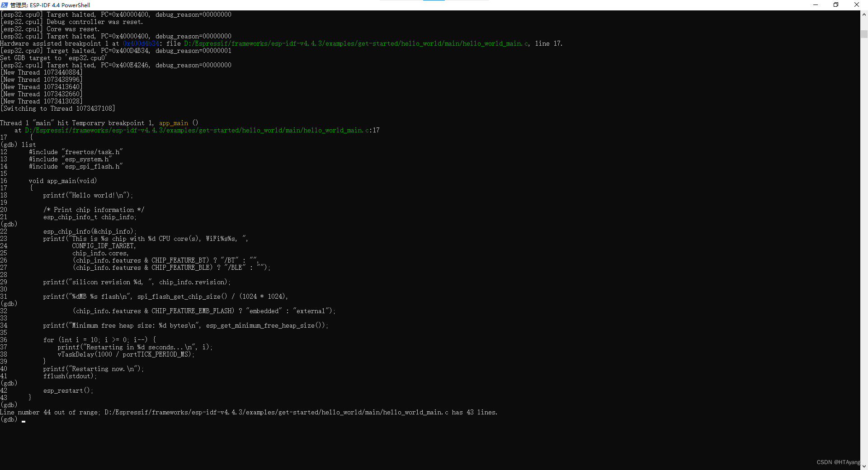This screenshot has width=868, height=470.
Task: Click the 'Core was reset.' line
Action: [50, 29]
